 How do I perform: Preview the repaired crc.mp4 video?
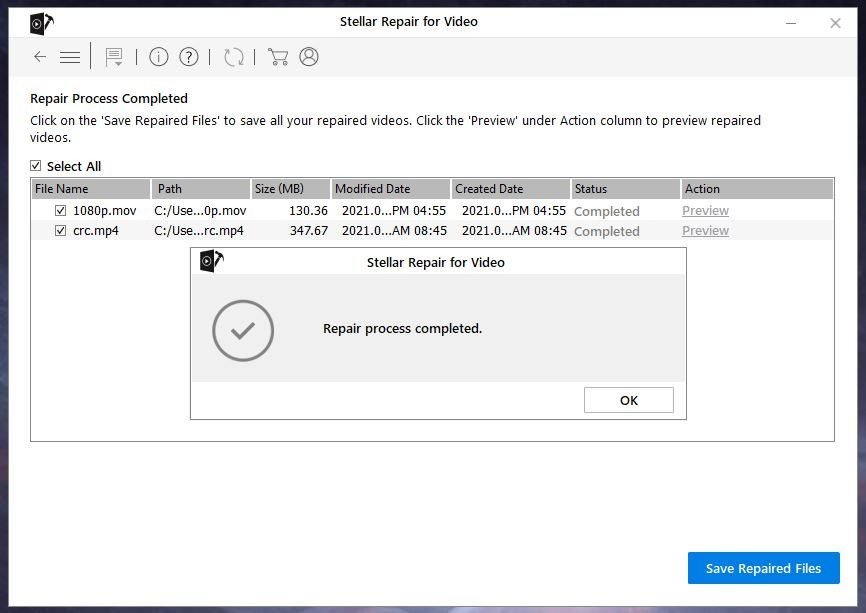point(705,231)
